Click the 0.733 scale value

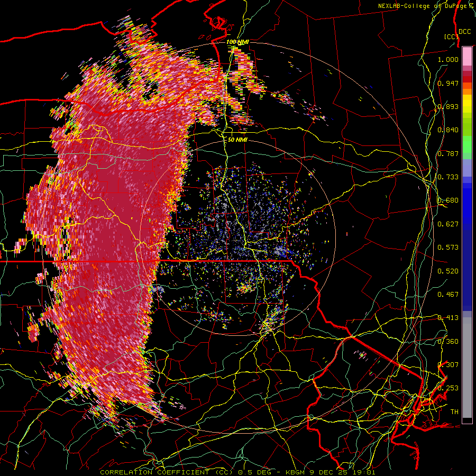[448, 177]
